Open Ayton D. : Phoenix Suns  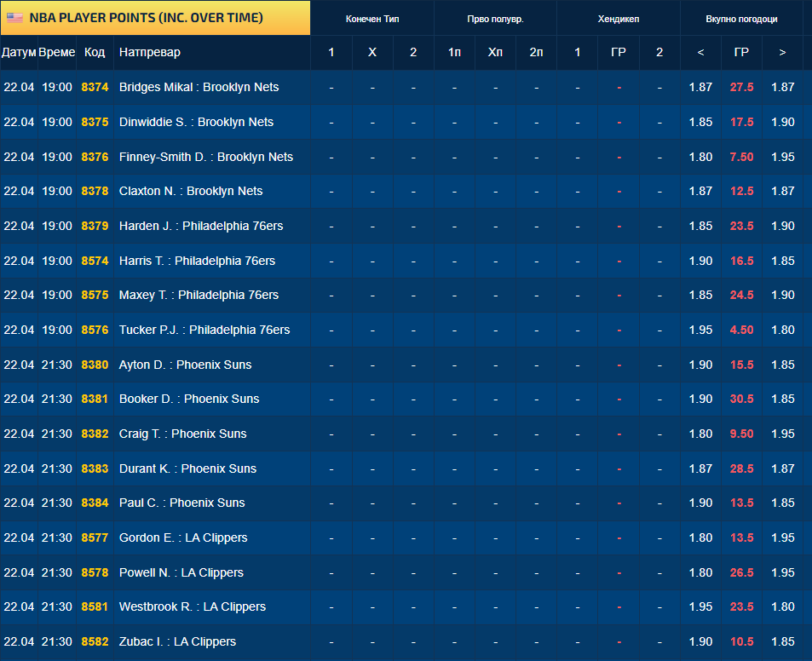coord(186,365)
